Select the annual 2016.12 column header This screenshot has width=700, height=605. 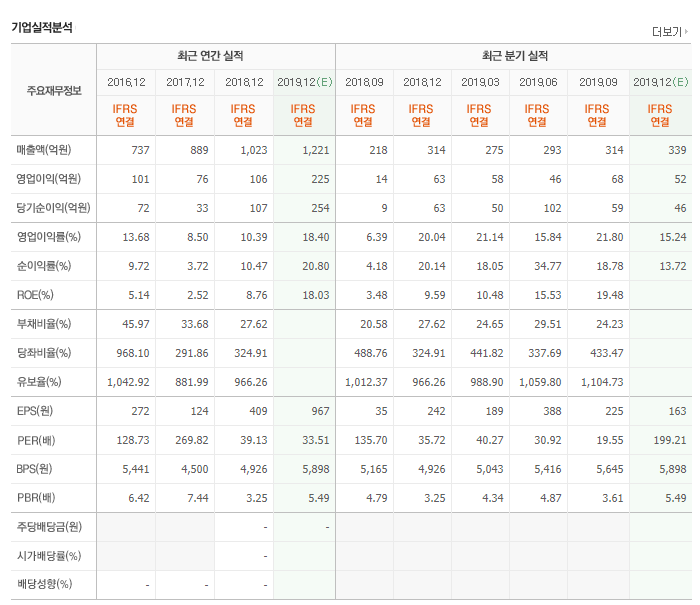click(126, 82)
